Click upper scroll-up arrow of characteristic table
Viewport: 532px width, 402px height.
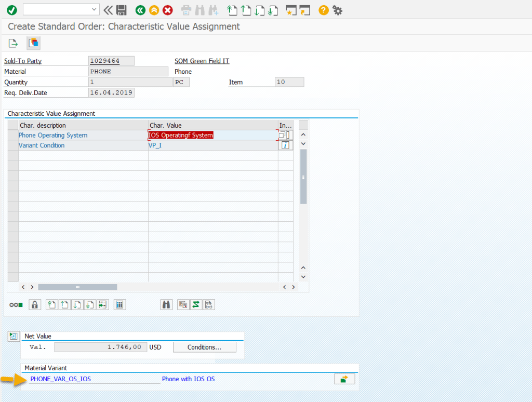[303, 135]
